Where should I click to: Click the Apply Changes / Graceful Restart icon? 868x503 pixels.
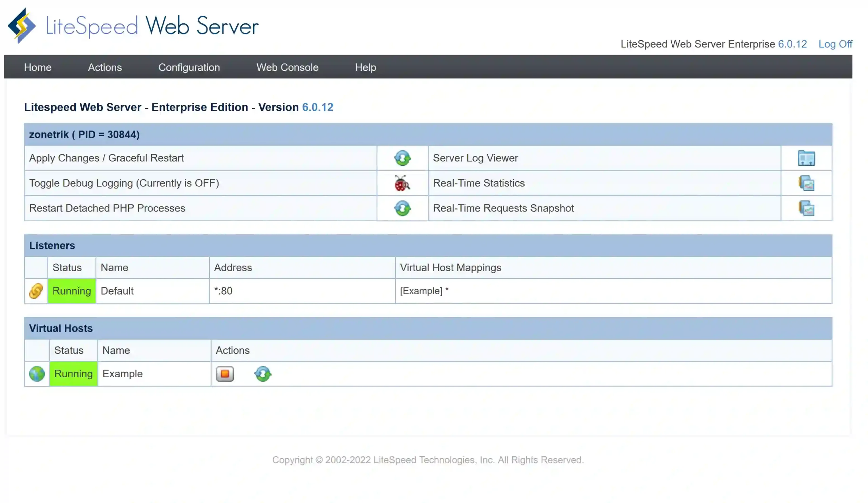click(x=402, y=158)
